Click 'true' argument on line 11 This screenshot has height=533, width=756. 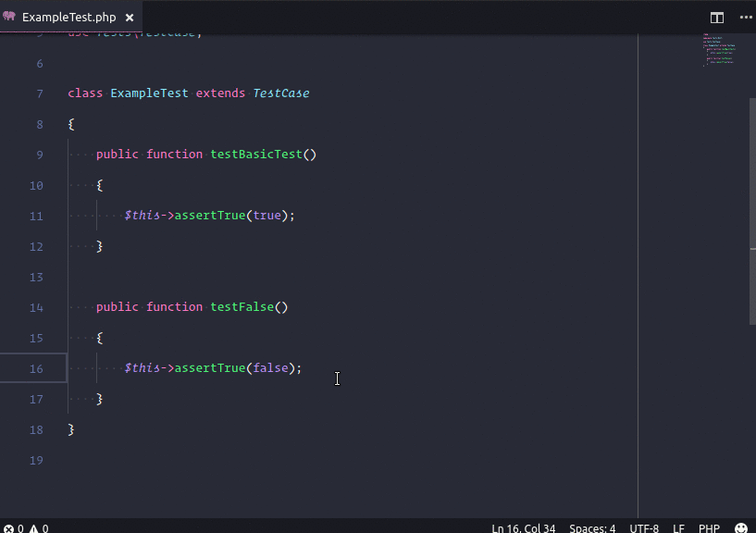267,215
